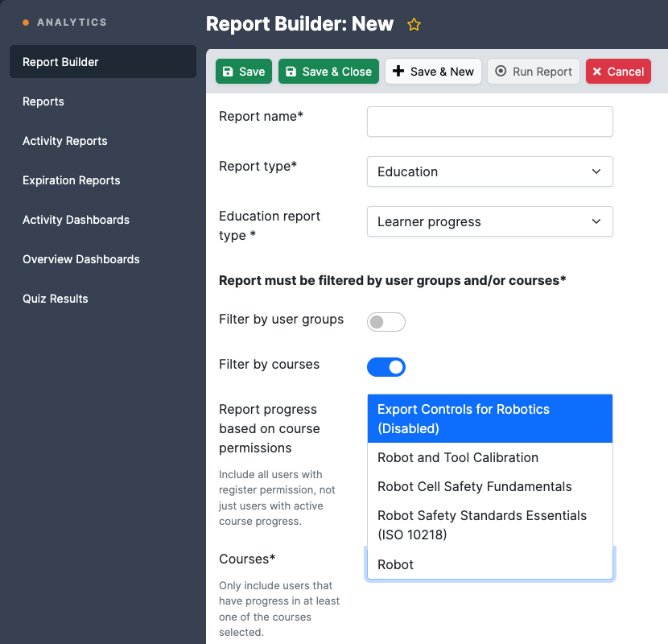Click the circle icon on Run Report
The image size is (668, 644).
click(501, 71)
